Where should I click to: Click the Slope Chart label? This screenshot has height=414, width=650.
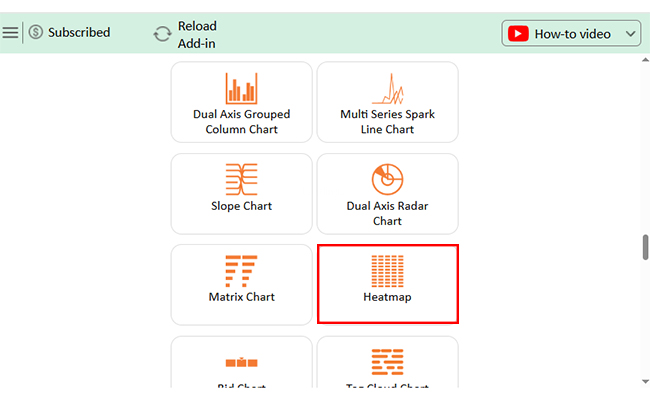coord(241,206)
